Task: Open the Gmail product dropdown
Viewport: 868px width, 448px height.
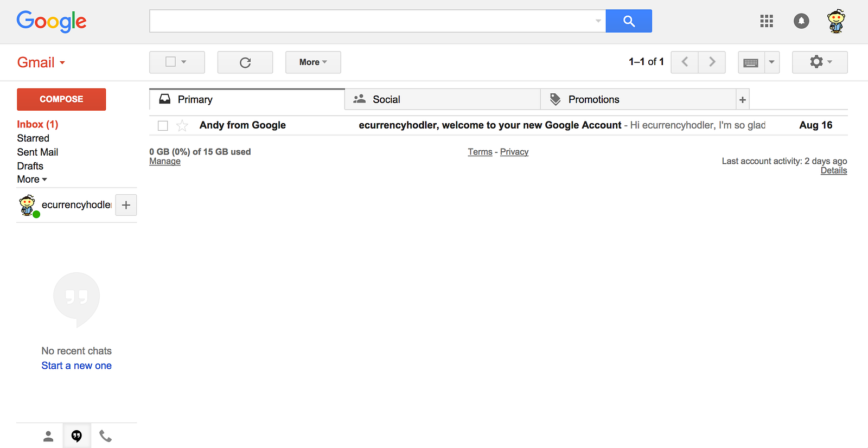Action: pyautogui.click(x=41, y=62)
